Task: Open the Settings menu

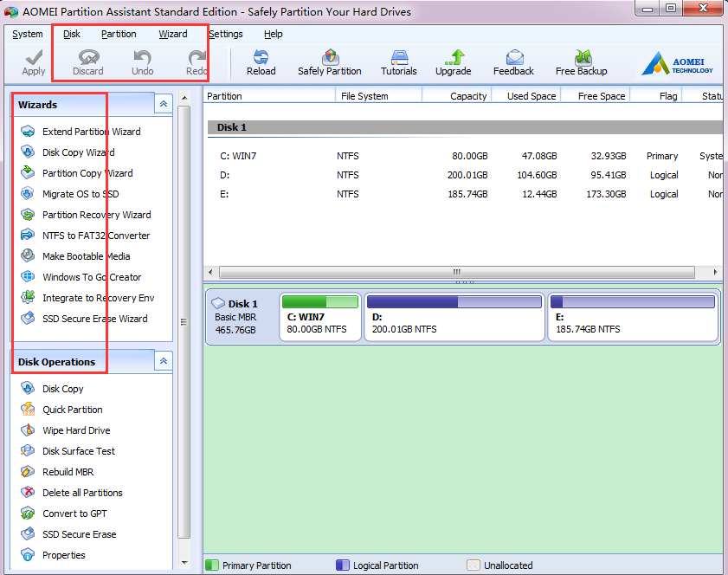Action: (226, 34)
